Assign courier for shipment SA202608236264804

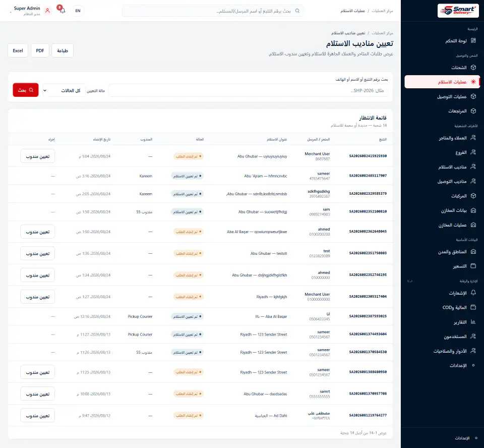click(38, 232)
